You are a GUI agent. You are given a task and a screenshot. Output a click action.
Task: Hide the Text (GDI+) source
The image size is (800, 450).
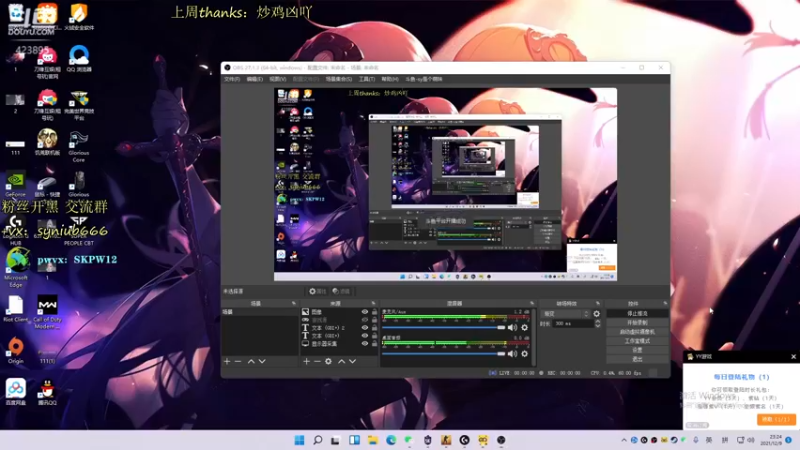click(x=365, y=336)
